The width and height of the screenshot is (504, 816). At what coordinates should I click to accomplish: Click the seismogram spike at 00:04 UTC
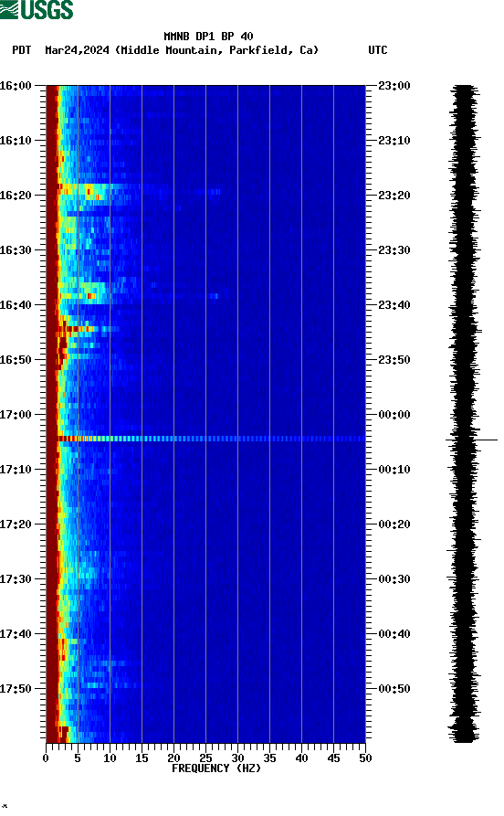pos(471,440)
